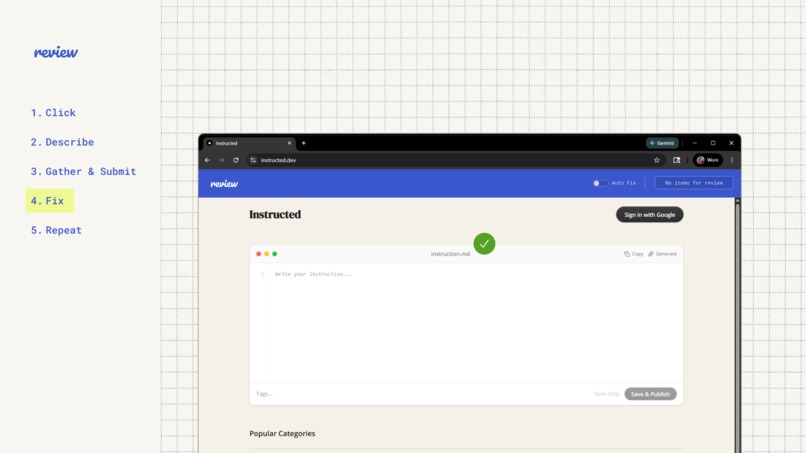This screenshot has height=453, width=806.
Task: Click the instruction.md file name
Action: 450,254
